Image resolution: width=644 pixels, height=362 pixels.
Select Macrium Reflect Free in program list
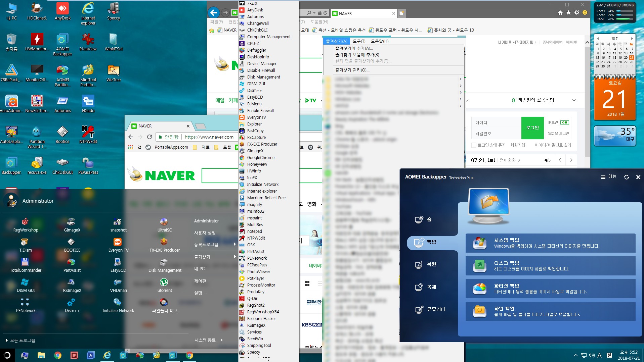point(266,198)
